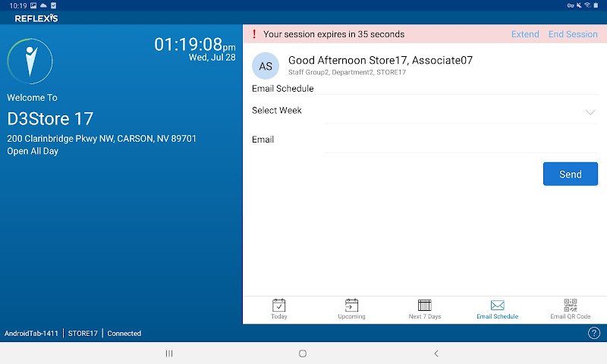Extend the expiring session
The width and height of the screenshot is (607, 364).
(x=525, y=34)
